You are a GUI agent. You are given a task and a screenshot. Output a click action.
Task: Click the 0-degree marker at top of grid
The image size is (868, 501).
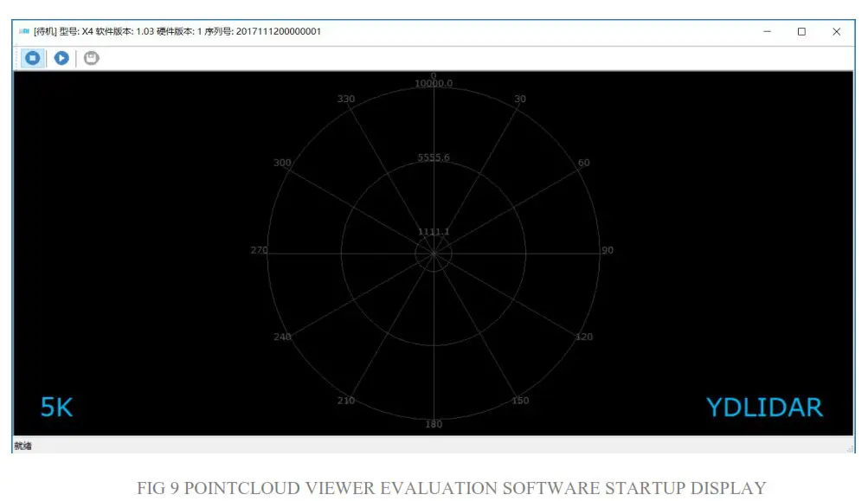click(434, 75)
